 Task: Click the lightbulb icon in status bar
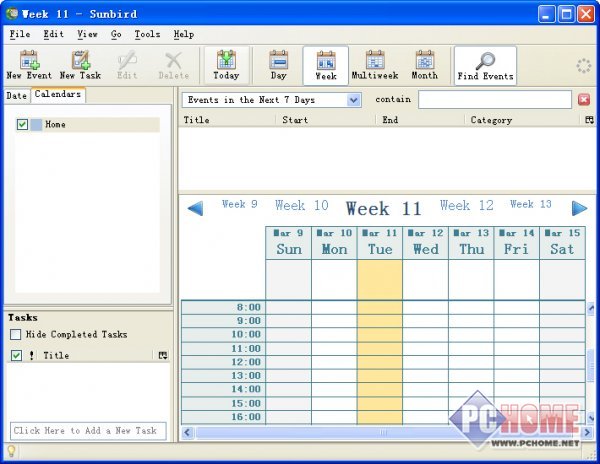pos(11,451)
